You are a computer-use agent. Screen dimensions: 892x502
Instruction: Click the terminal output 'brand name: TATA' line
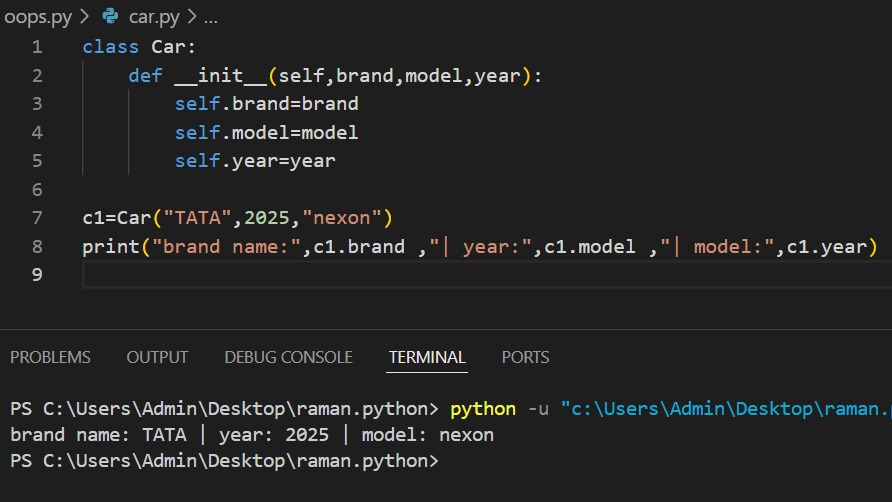click(252, 435)
